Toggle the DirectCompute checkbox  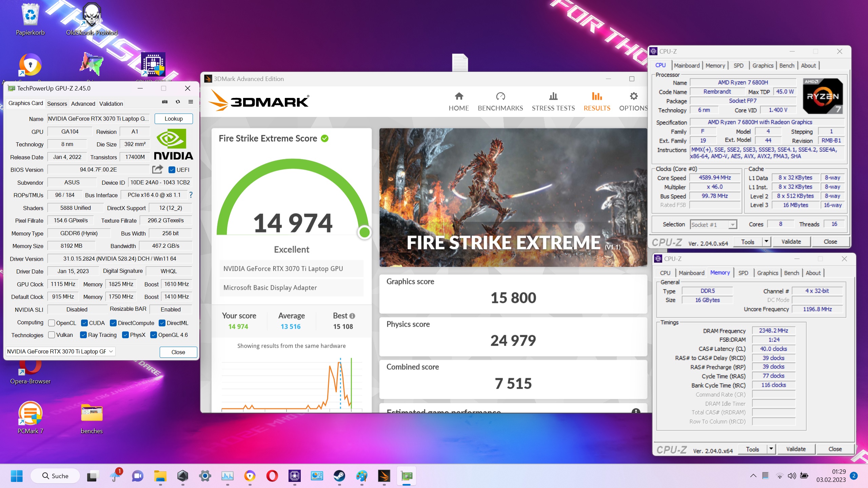point(113,323)
